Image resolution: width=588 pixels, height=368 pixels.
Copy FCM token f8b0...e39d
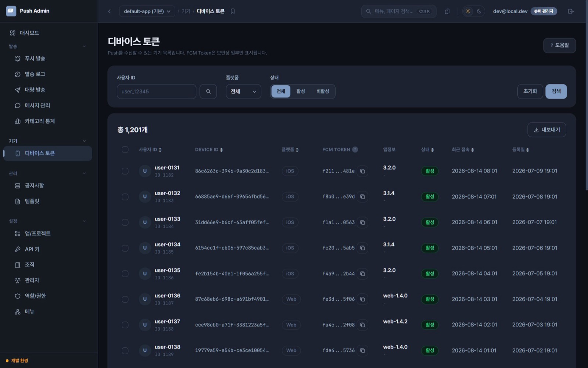pos(362,197)
